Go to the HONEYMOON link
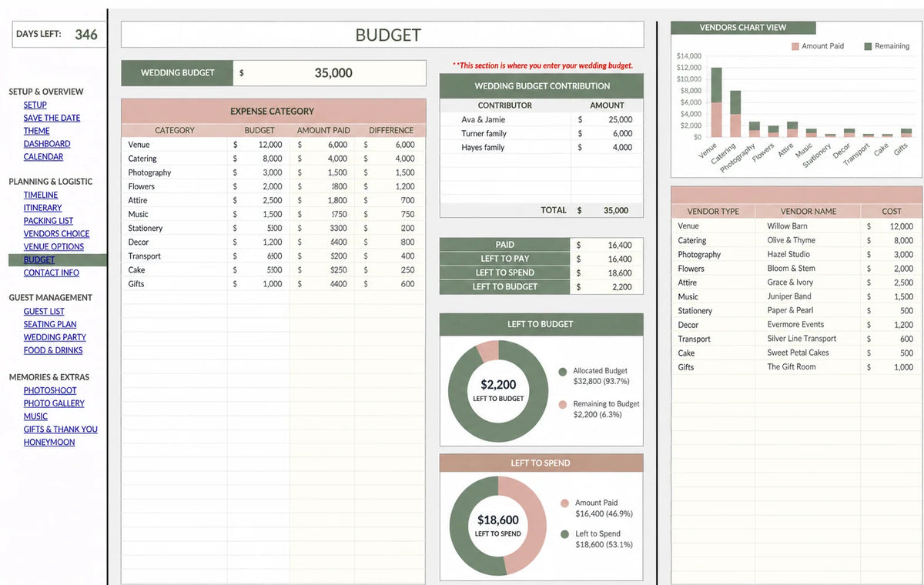Viewport: 924px width, 585px height. coord(49,443)
